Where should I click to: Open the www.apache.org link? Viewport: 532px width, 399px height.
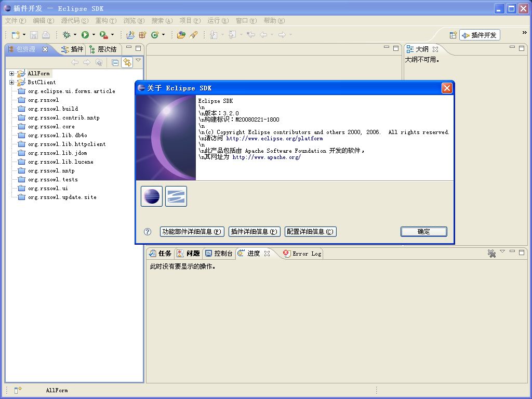tap(267, 157)
